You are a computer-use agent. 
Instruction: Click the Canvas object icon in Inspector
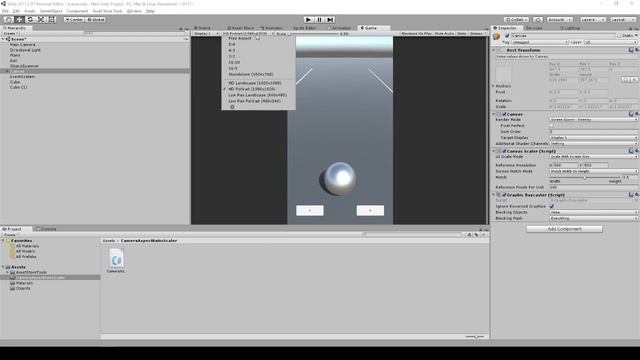(x=496, y=37)
